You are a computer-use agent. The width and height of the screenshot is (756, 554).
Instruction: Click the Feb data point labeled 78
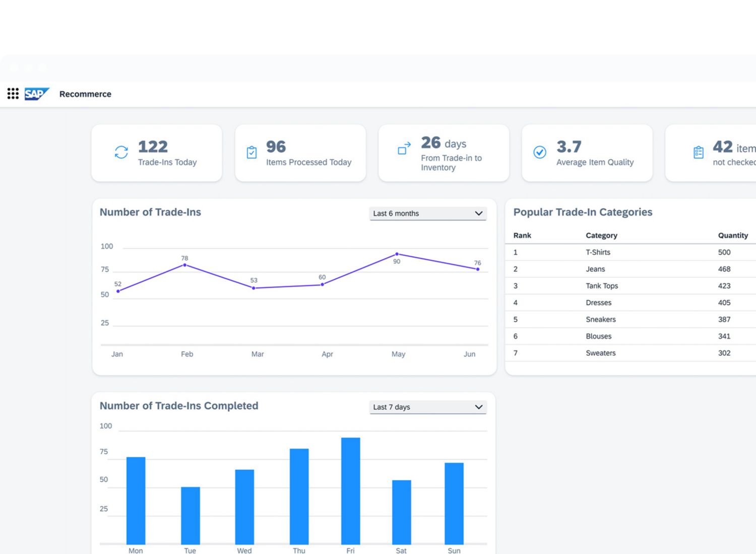[x=185, y=265]
